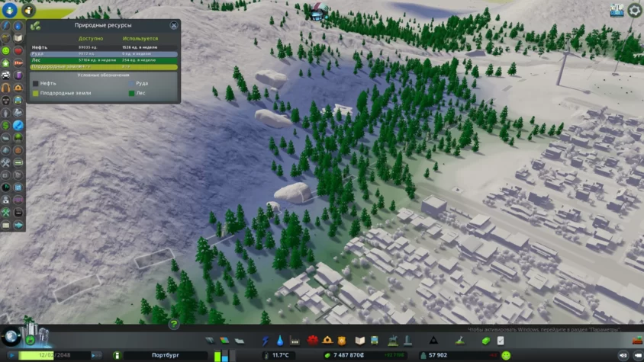This screenshot has width=644, height=362.
Task: Open the City Policies checklist icon
Action: (501, 341)
